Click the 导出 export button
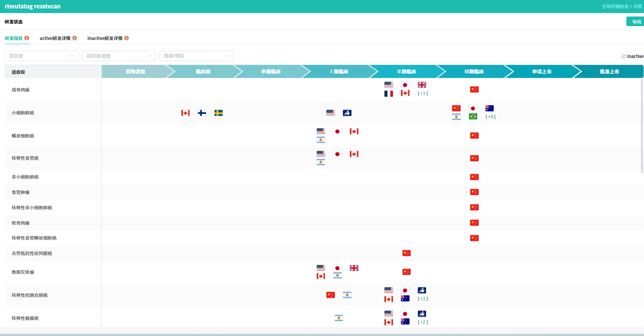The image size is (644, 336). (x=636, y=22)
